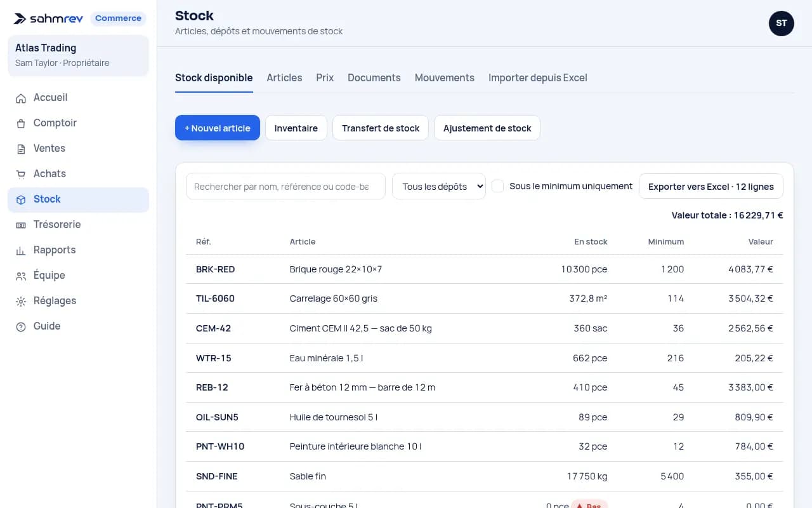Open Trésorerie via the cash icon

21,225
